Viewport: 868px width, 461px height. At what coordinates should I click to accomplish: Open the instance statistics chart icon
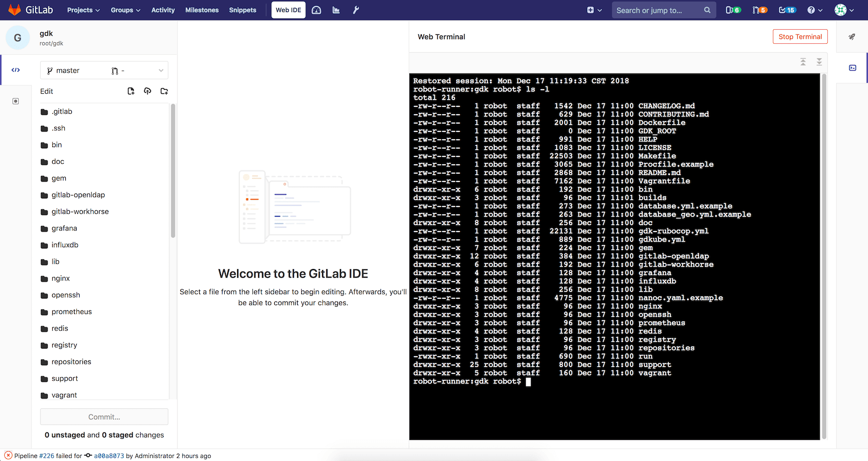pos(336,10)
